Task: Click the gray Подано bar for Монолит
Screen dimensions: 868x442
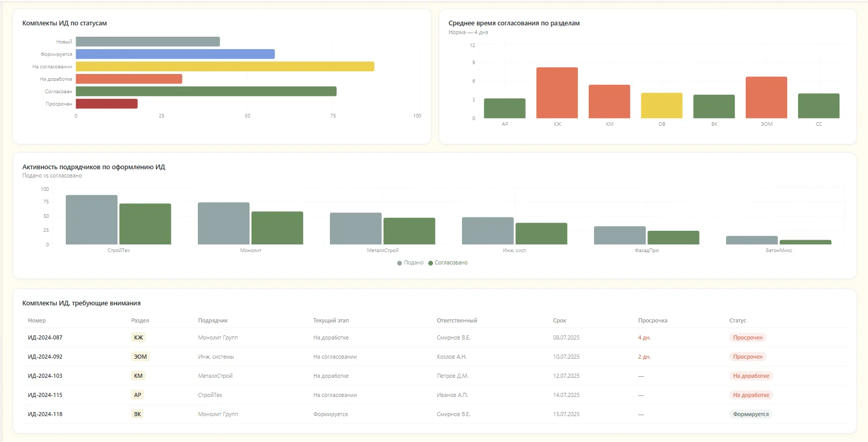Action: (224, 224)
